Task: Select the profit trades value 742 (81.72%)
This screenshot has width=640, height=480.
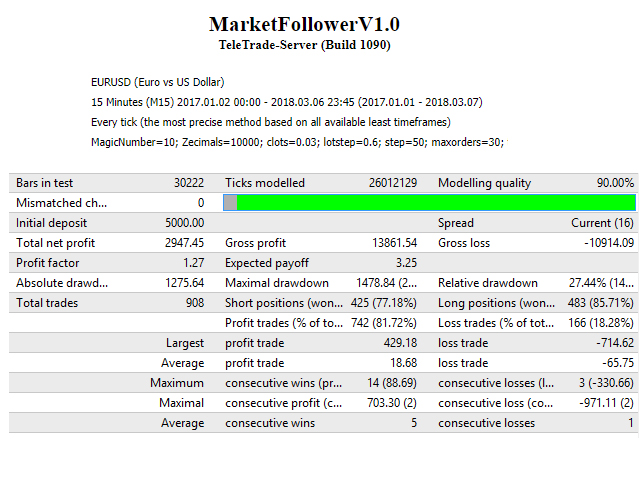Action: coord(384,323)
